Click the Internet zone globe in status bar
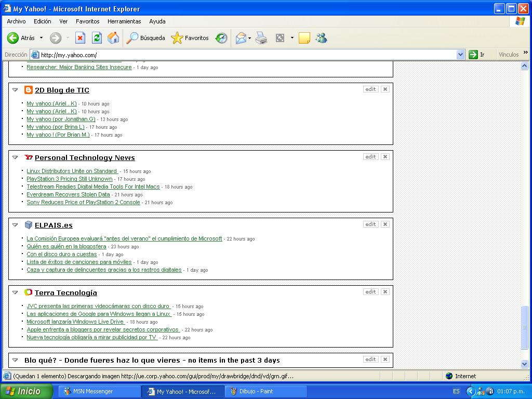532x399 pixels. click(449, 376)
